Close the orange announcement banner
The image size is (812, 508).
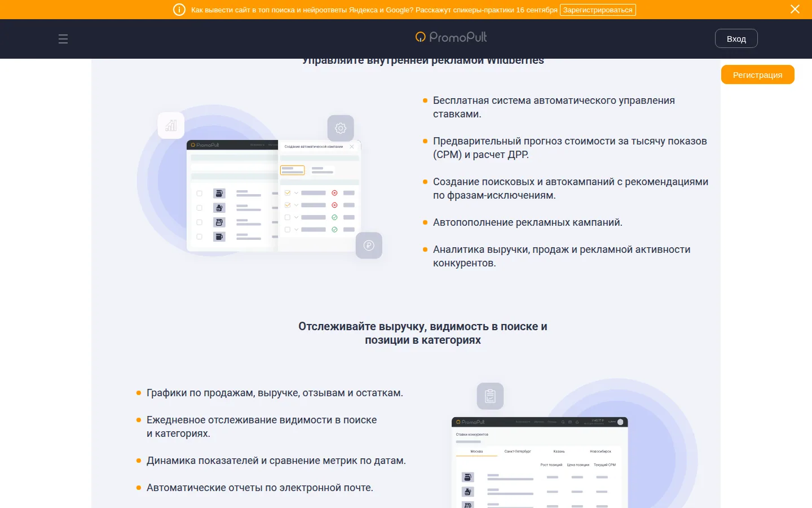coord(795,9)
